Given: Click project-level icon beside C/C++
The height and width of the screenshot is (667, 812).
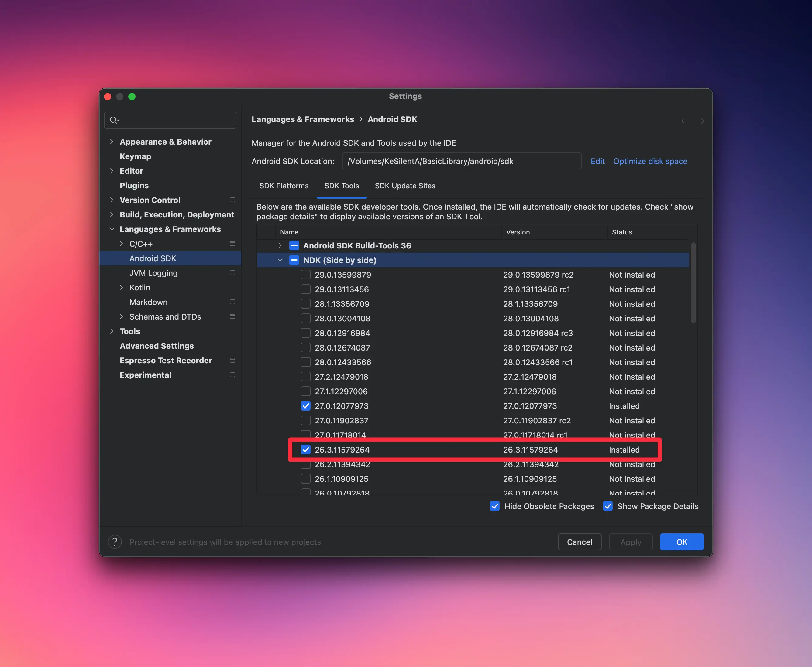Looking at the screenshot, I should (x=232, y=244).
